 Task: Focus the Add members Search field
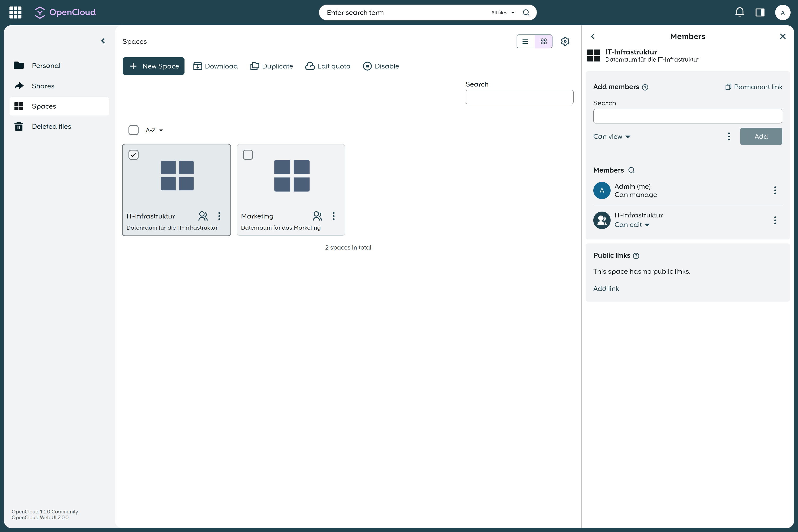[688, 116]
